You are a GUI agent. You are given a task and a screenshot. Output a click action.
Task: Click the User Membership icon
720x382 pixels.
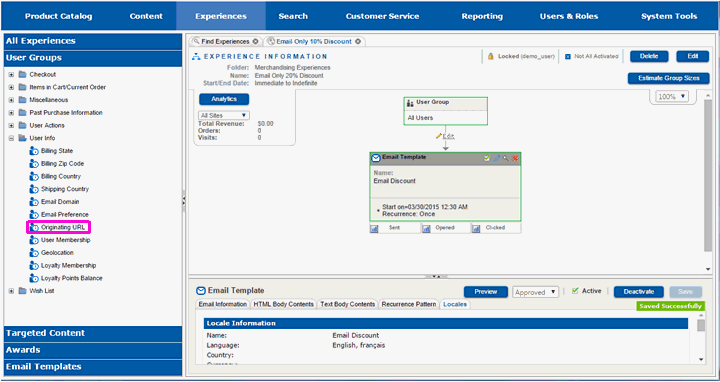(34, 240)
